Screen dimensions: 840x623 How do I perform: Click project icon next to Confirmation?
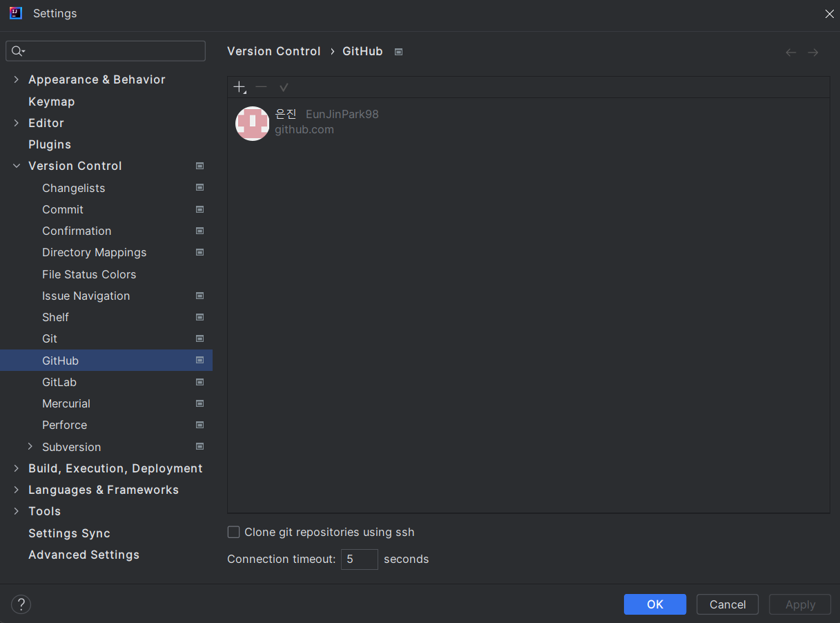tap(199, 231)
